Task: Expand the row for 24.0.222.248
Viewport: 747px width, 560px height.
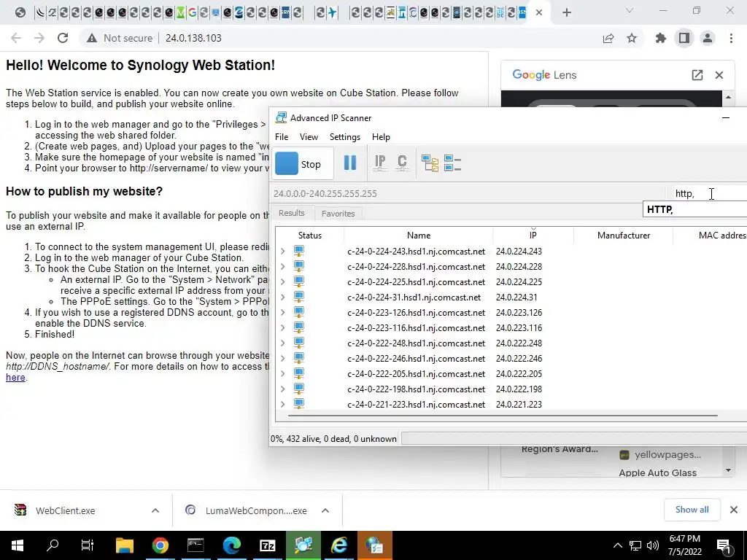Action: tap(282, 343)
